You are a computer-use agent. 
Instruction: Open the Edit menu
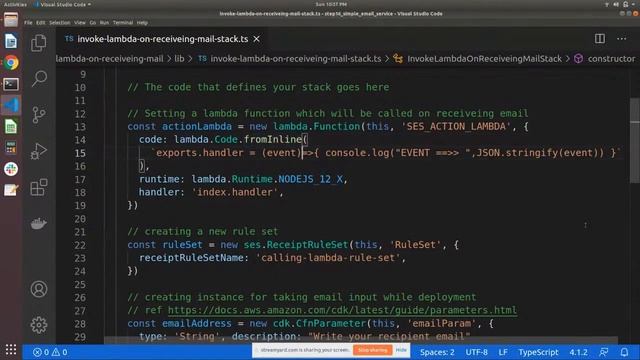40,23
